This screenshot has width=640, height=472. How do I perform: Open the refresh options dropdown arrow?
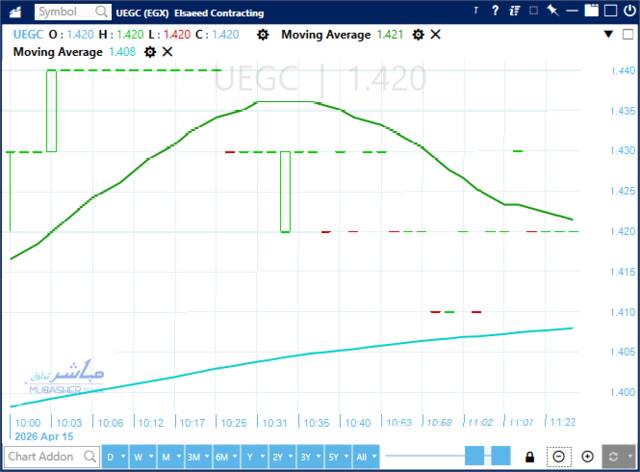coord(631,456)
